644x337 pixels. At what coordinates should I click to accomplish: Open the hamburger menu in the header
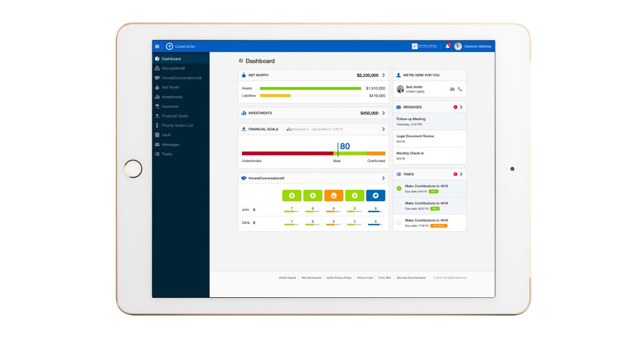coord(157,47)
